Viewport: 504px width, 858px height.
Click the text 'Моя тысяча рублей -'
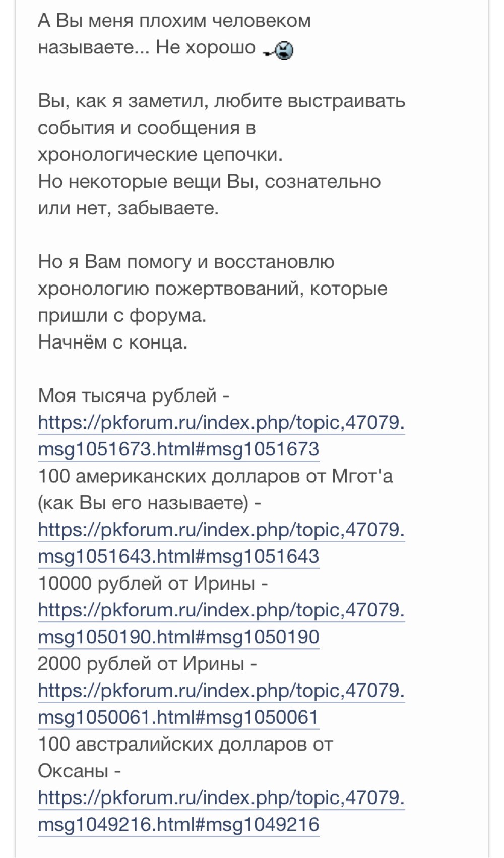(x=134, y=395)
